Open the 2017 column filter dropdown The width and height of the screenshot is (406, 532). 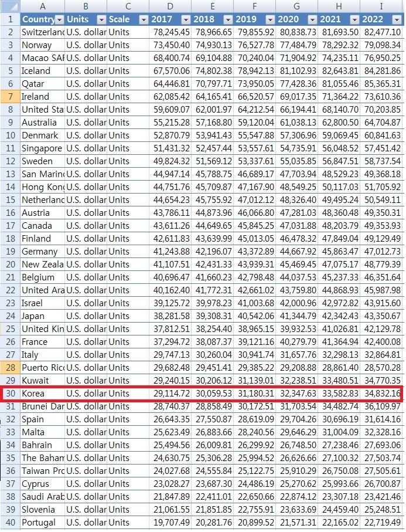[x=186, y=20]
